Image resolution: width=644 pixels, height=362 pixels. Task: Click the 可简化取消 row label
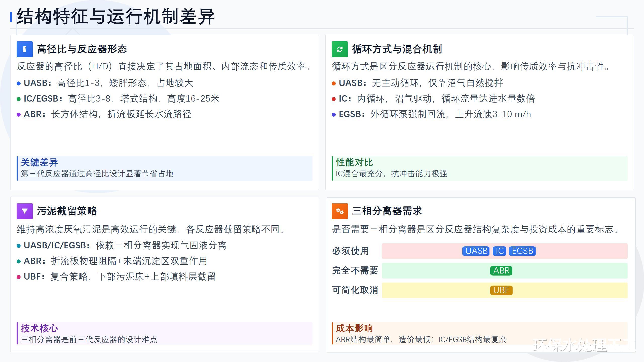pos(355,290)
